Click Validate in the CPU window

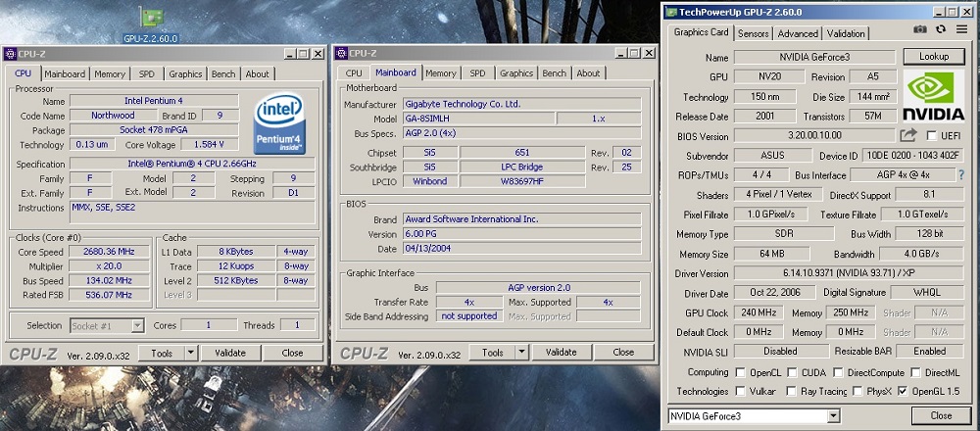(230, 353)
